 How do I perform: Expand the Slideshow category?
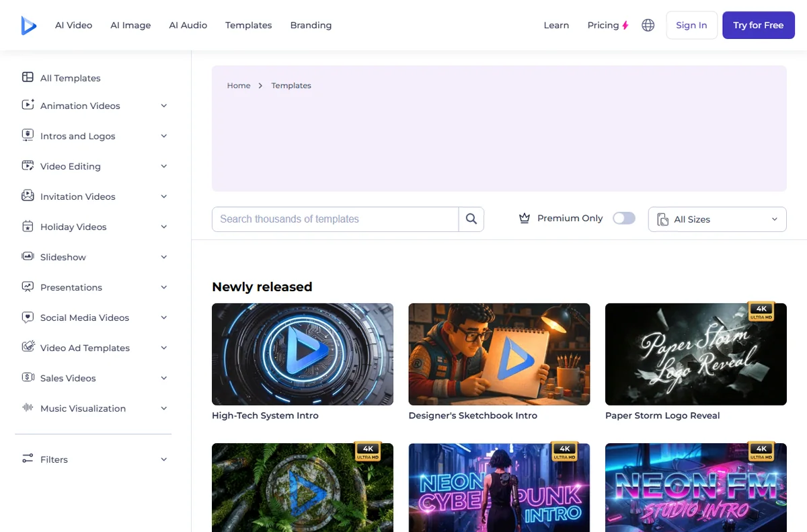164,257
